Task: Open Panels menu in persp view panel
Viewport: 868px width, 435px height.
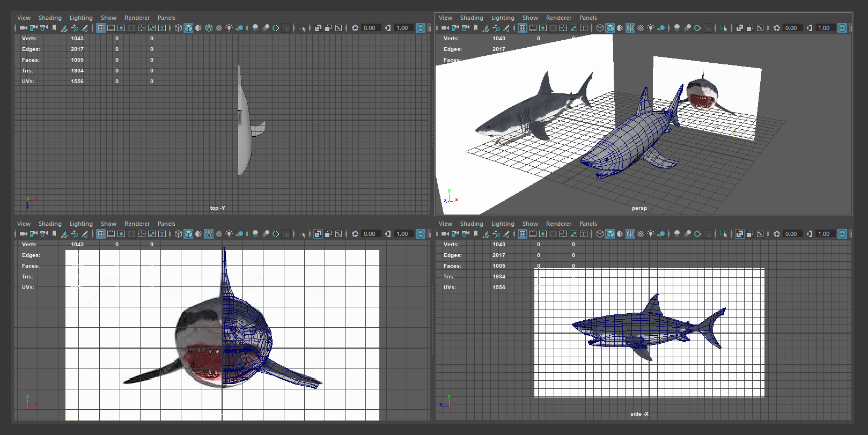Action: click(x=588, y=18)
